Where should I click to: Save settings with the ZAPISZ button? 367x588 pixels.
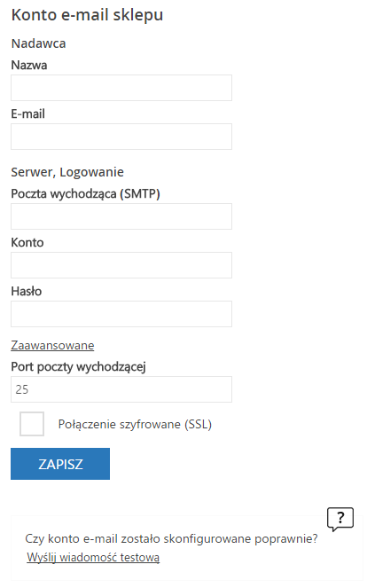click(60, 464)
